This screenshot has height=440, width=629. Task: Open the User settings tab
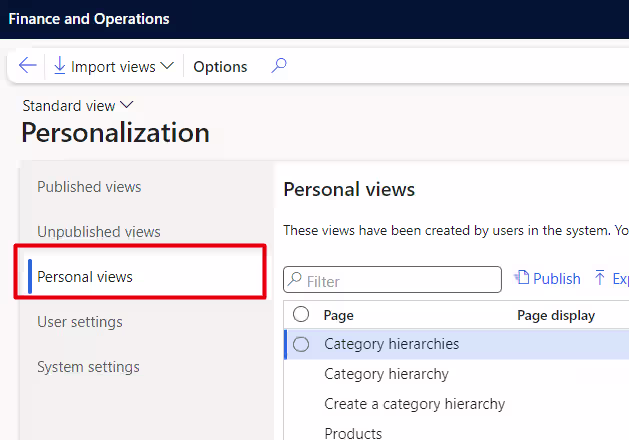click(80, 322)
